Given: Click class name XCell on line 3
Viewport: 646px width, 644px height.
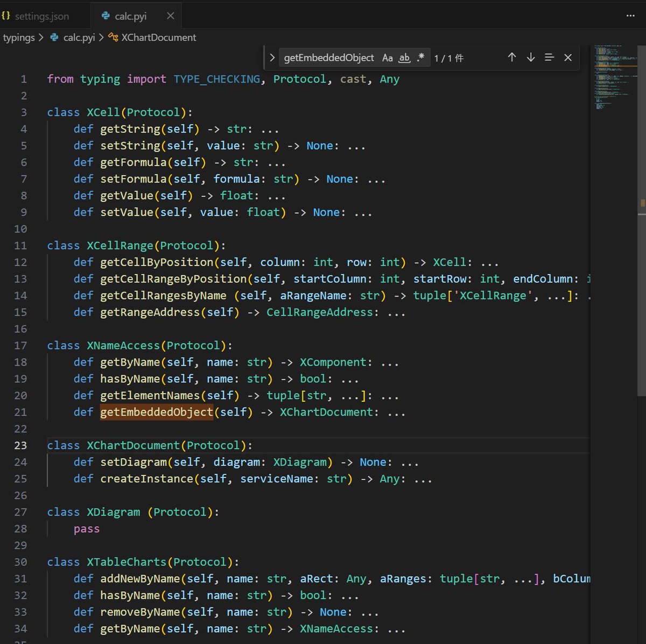Looking at the screenshot, I should [x=104, y=112].
